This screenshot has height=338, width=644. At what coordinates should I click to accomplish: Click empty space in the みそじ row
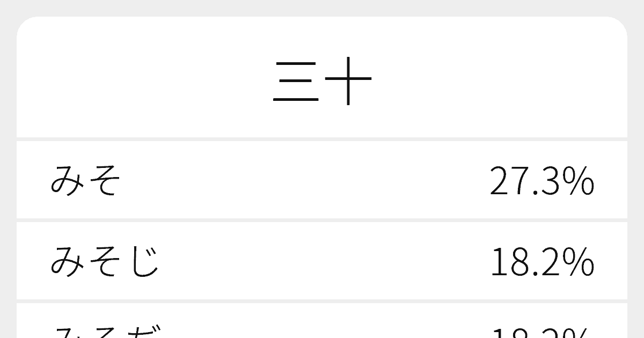322,262
